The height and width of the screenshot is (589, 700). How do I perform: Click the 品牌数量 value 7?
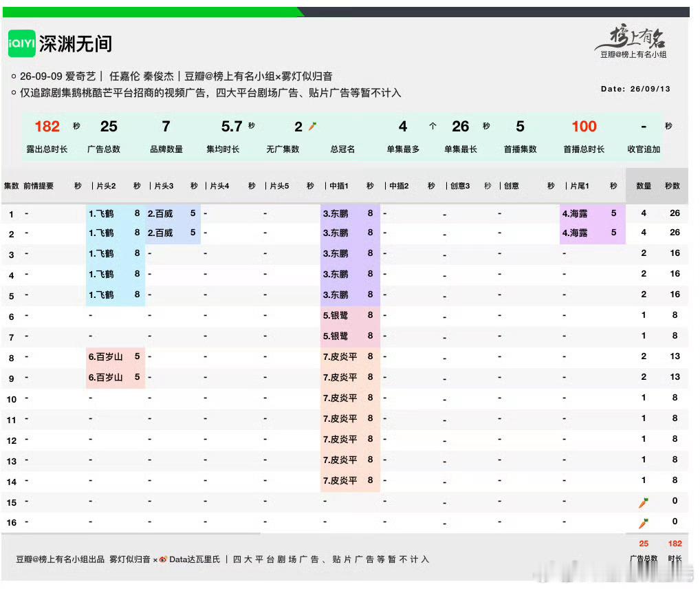(166, 127)
